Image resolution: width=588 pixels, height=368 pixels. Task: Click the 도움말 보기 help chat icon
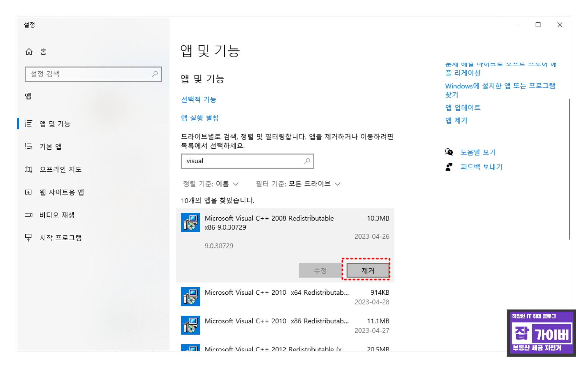pos(449,152)
